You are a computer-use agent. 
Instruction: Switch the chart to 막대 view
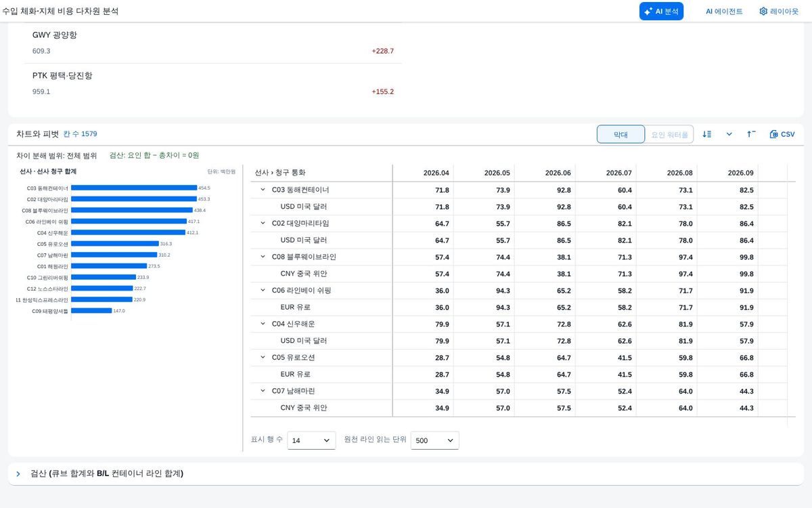(x=621, y=134)
